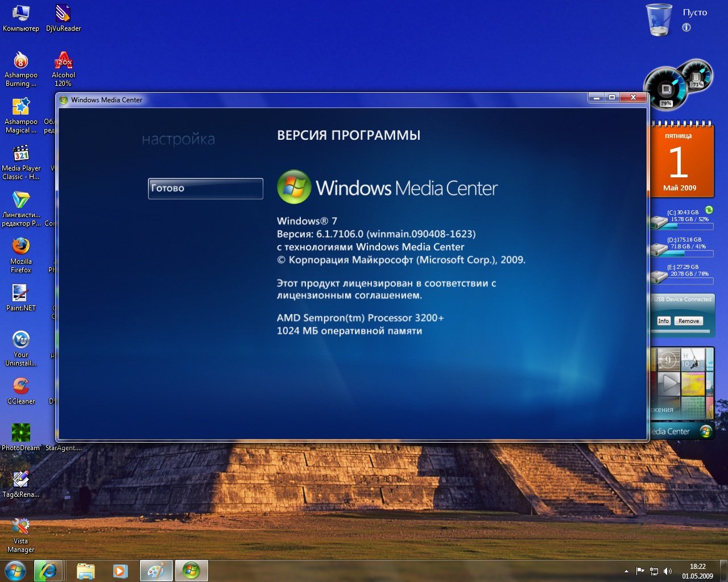Click the Recycle Bin info icon
Screen dimensions: 728x582
(686, 27)
